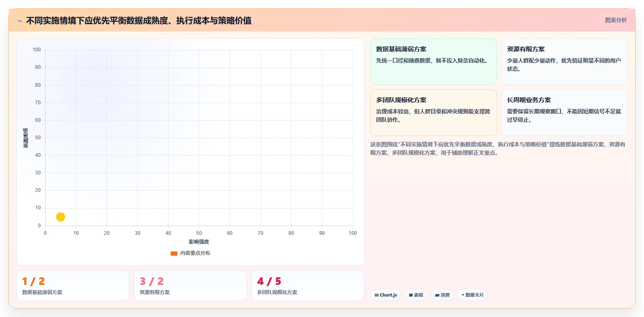
Task: Click the y-axis tick label 90
Action: [x=38, y=67]
